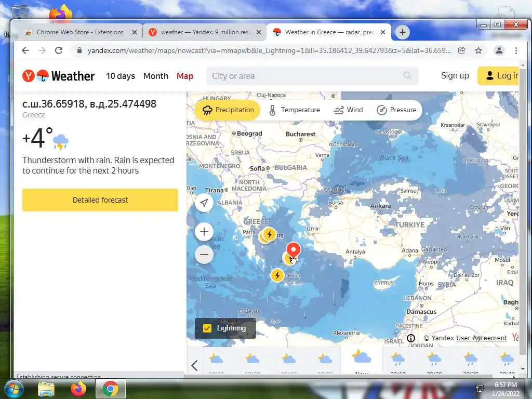Open Chrome three-dot menu
The width and height of the screenshot is (532, 399).
(x=516, y=50)
